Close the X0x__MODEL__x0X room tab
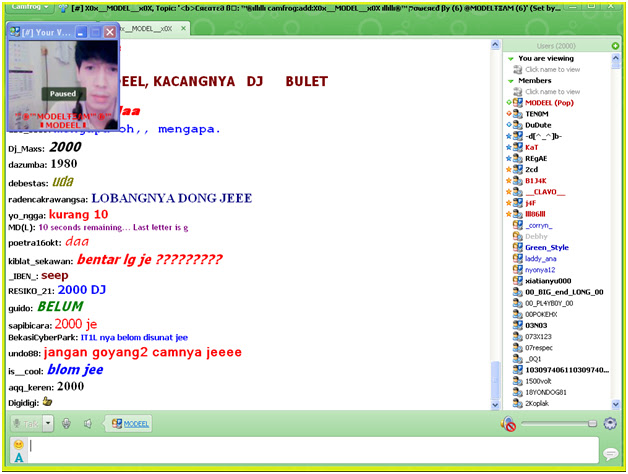Viewport: 628px width, 474px height. click(x=183, y=28)
